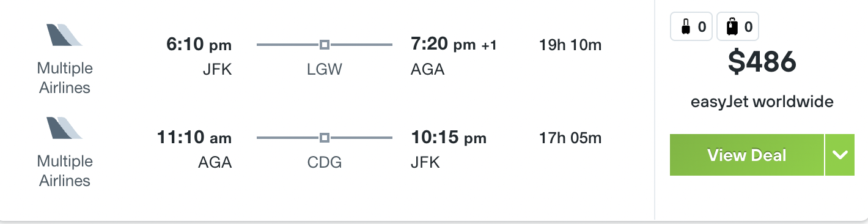
Task: Click the LGW layover stop marker
Action: point(325,45)
